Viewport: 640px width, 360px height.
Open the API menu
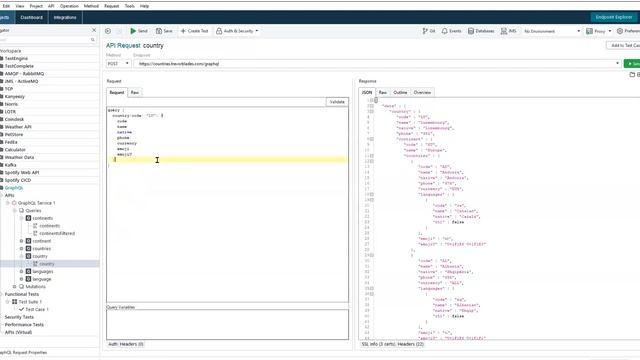point(51,6)
